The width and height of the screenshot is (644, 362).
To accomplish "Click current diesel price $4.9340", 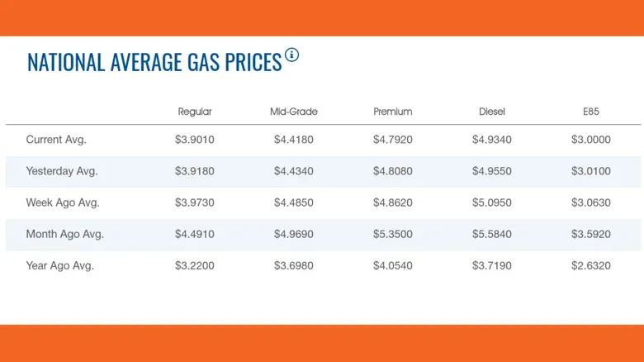I will 491,140.
